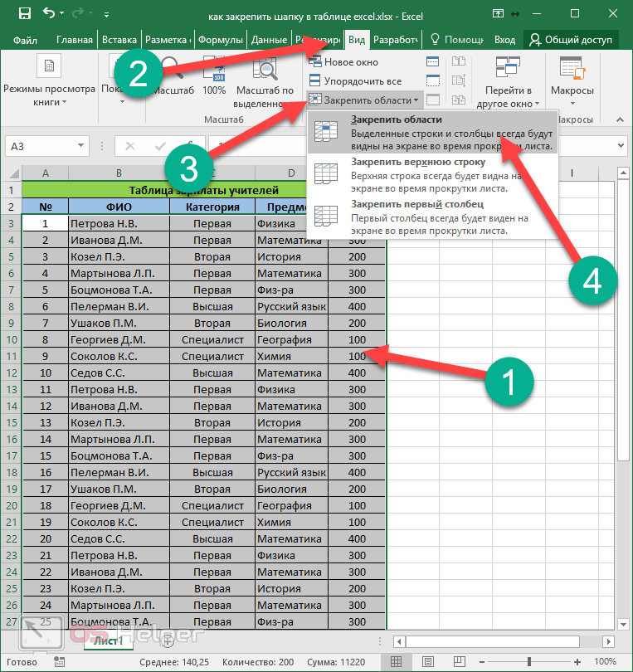Click the 100% zoom level text
Image resolution: width=633 pixels, height=672 pixels.
click(605, 662)
